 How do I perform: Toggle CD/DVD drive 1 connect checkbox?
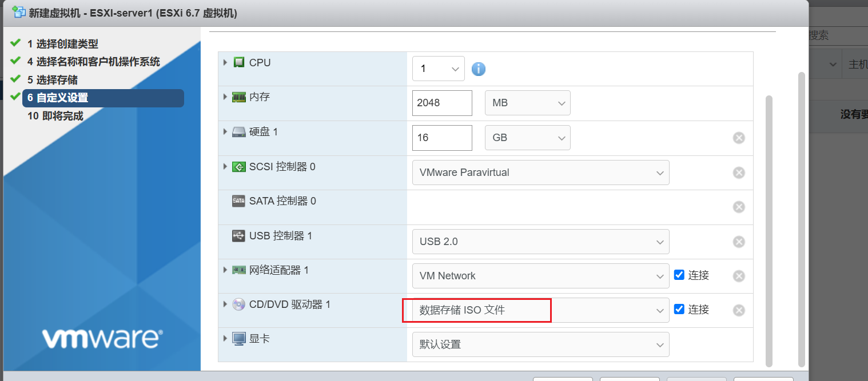click(x=679, y=309)
